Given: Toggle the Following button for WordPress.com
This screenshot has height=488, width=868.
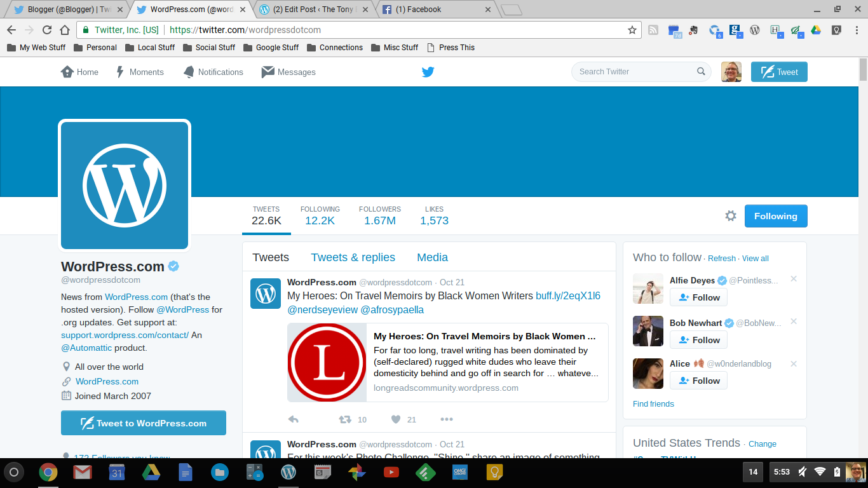Looking at the screenshot, I should pos(775,216).
